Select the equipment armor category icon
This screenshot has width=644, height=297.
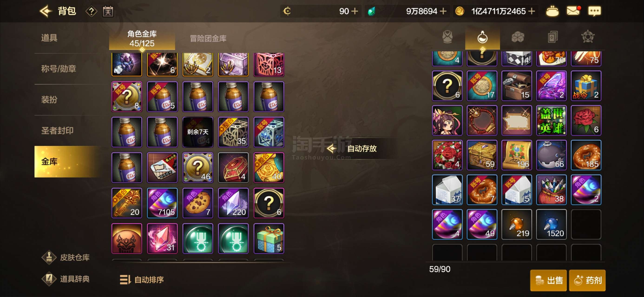coord(447,37)
